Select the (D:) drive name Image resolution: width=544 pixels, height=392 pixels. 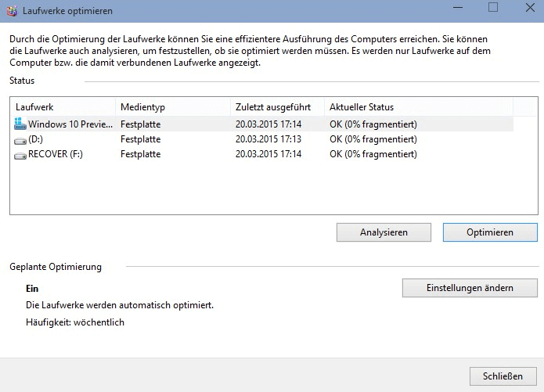pos(35,139)
